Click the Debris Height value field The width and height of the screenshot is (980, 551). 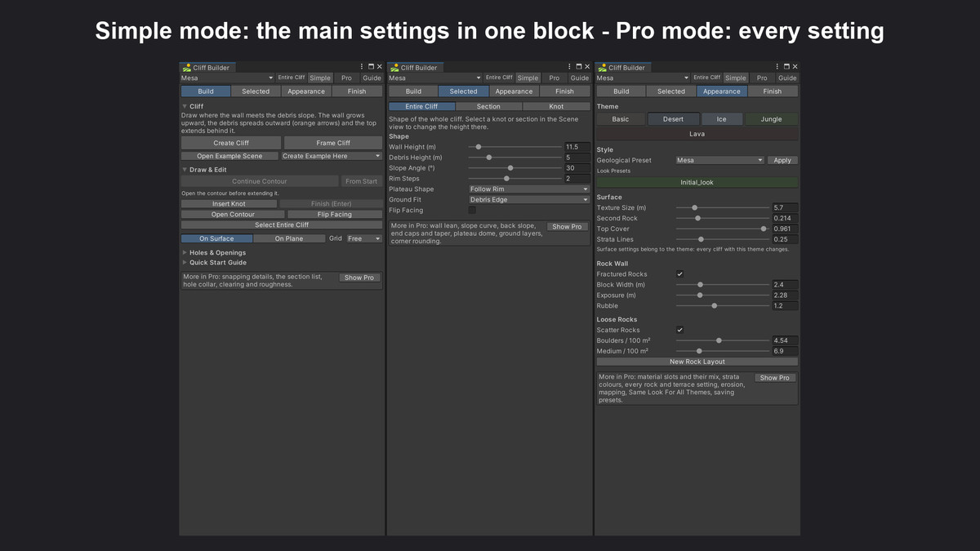[577, 158]
